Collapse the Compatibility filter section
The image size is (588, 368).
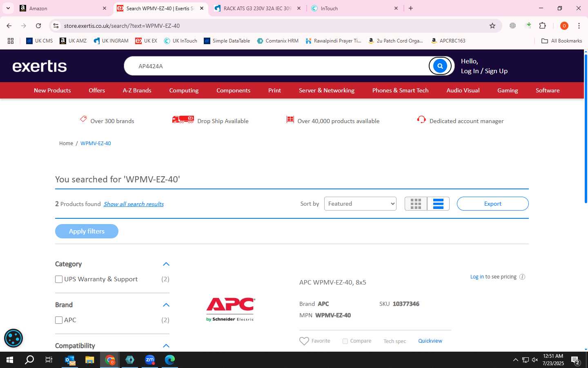(x=166, y=346)
